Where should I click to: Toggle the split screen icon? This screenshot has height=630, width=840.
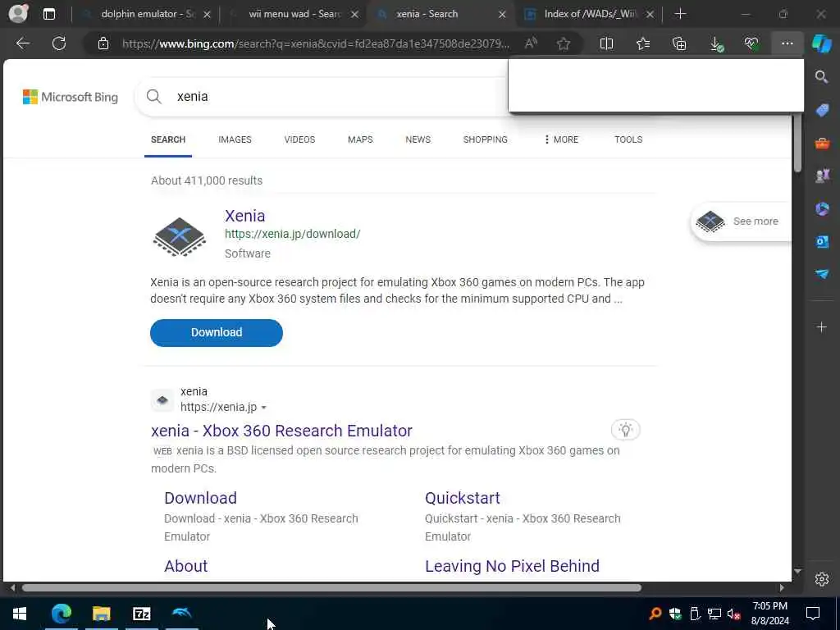pyautogui.click(x=606, y=43)
